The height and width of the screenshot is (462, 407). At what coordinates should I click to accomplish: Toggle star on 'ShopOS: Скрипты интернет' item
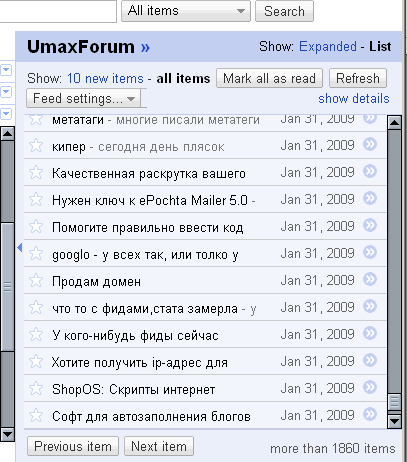tap(36, 388)
